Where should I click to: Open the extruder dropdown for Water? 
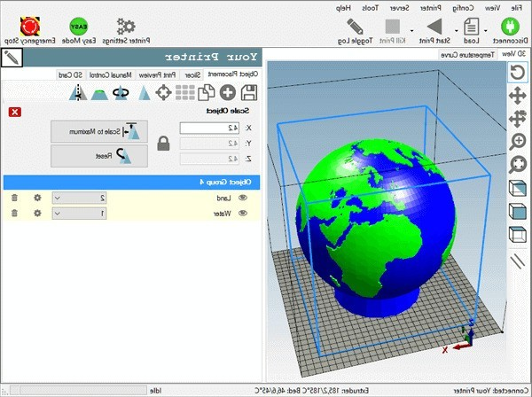(x=58, y=213)
